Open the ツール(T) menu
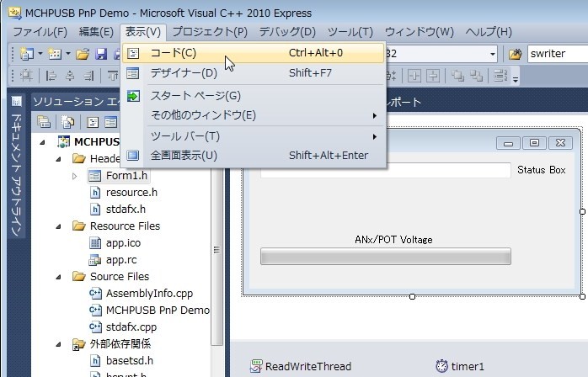This screenshot has height=377, width=588. (x=350, y=32)
